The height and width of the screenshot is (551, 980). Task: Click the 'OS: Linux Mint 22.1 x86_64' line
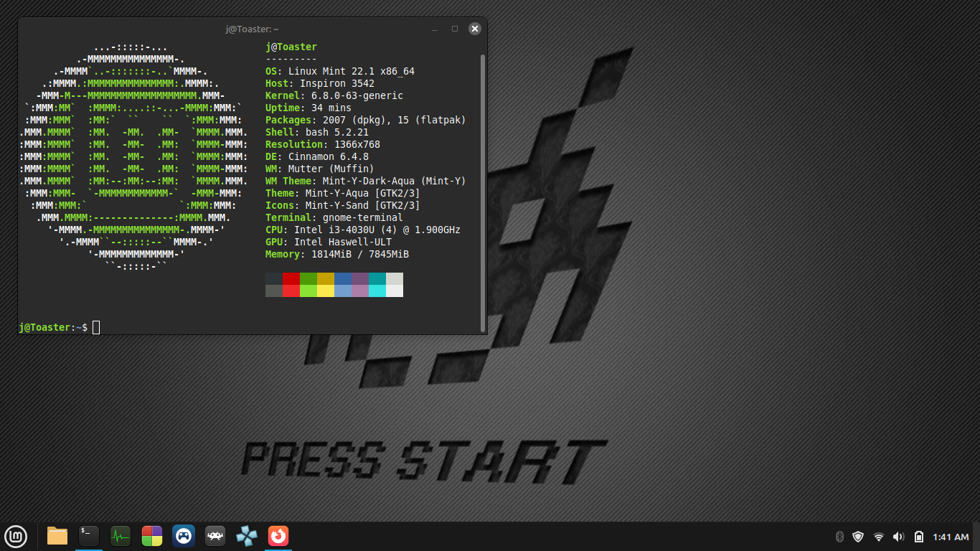340,71
